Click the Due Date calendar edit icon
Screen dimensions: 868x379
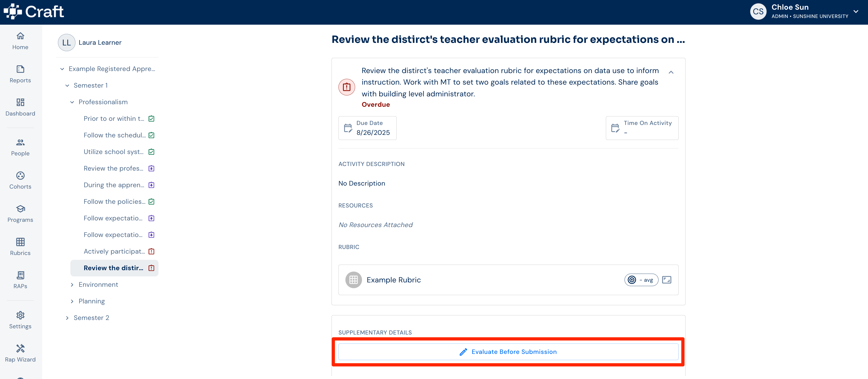point(348,128)
